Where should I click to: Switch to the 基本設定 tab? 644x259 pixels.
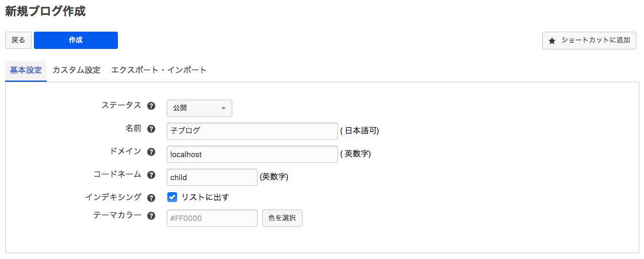[26, 70]
